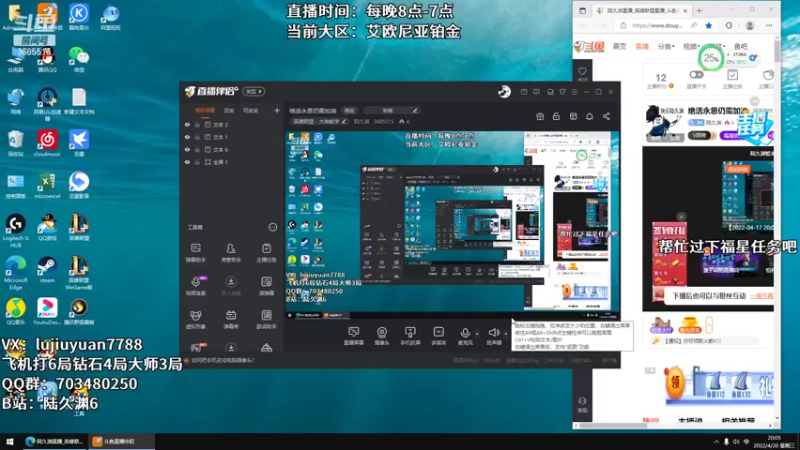This screenshot has width=800, height=450.
Task: Click the unlock padlock icon in 直播伴侣 toolbar
Action: point(556,116)
